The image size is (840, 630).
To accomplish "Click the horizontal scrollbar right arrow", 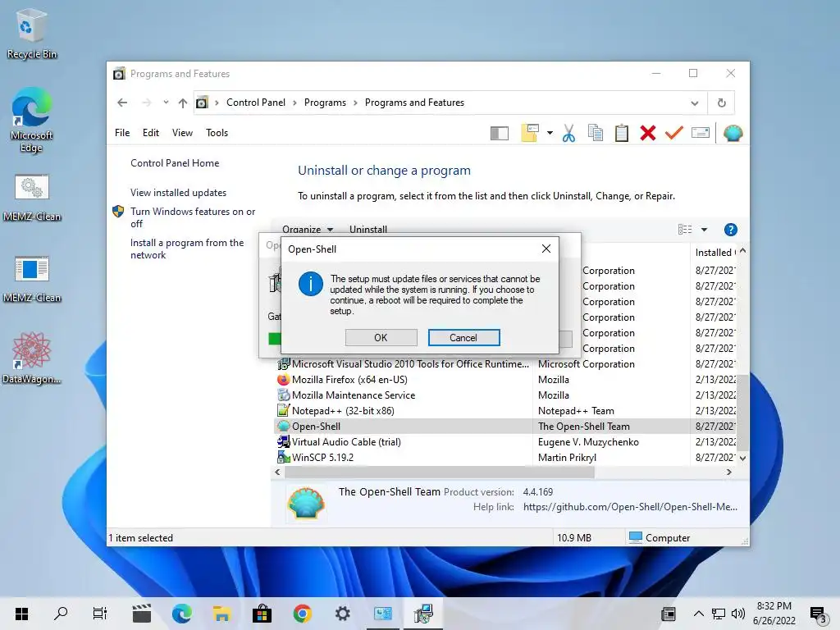I will click(728, 472).
